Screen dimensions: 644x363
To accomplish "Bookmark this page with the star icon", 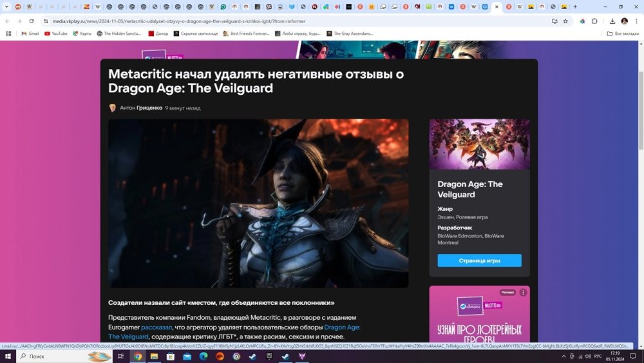I will (x=565, y=21).
